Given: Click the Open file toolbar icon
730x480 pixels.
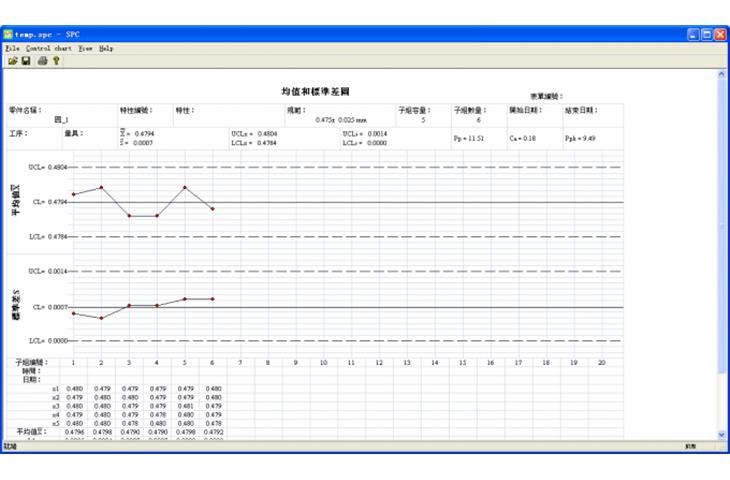Looking at the screenshot, I should point(12,61).
